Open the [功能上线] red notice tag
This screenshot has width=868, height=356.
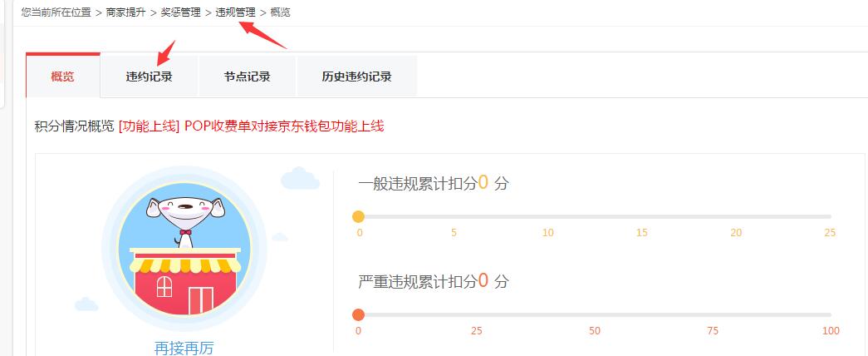tap(149, 126)
